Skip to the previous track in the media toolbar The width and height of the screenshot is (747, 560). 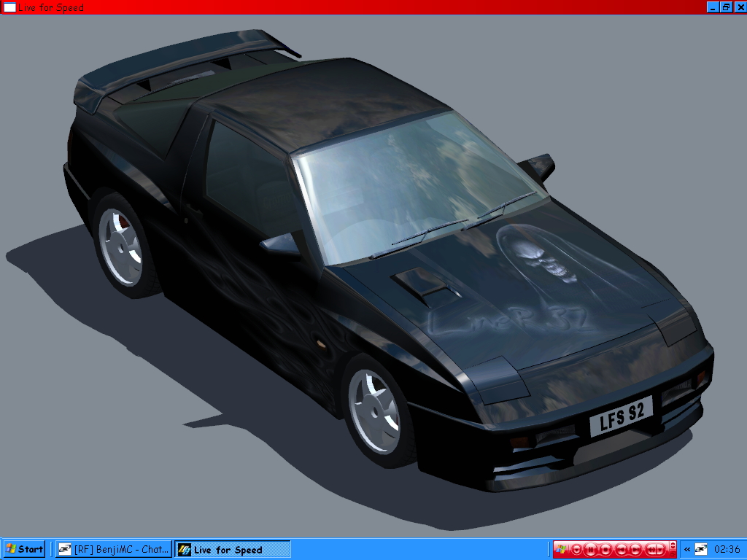click(622, 550)
